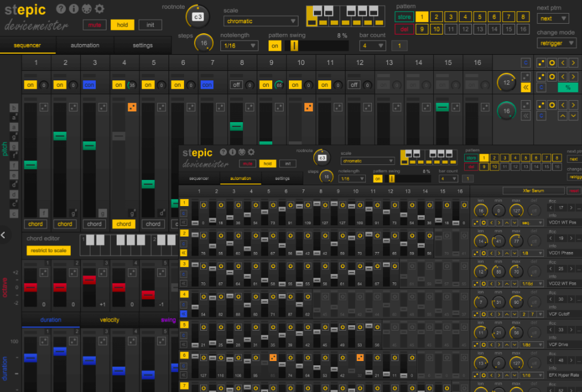Click next arrow beside cc number 17
The image size is (582, 392).
tap(571, 208)
